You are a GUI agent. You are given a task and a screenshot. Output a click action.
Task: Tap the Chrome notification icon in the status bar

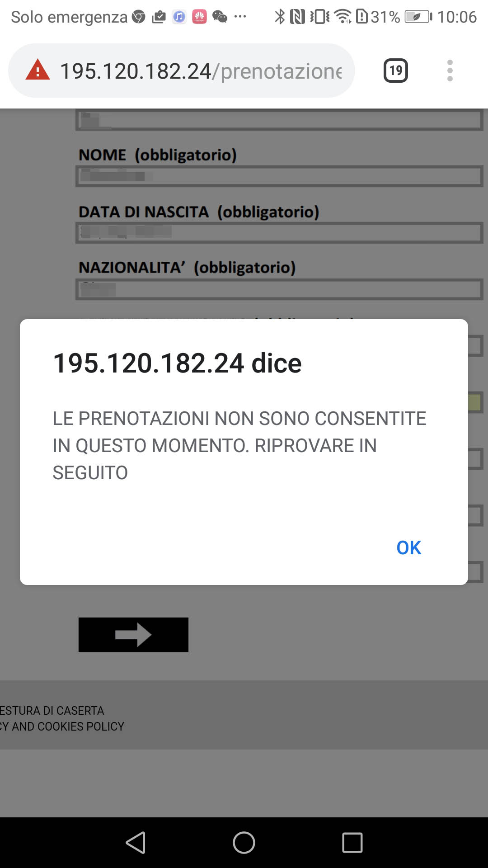[x=139, y=17]
